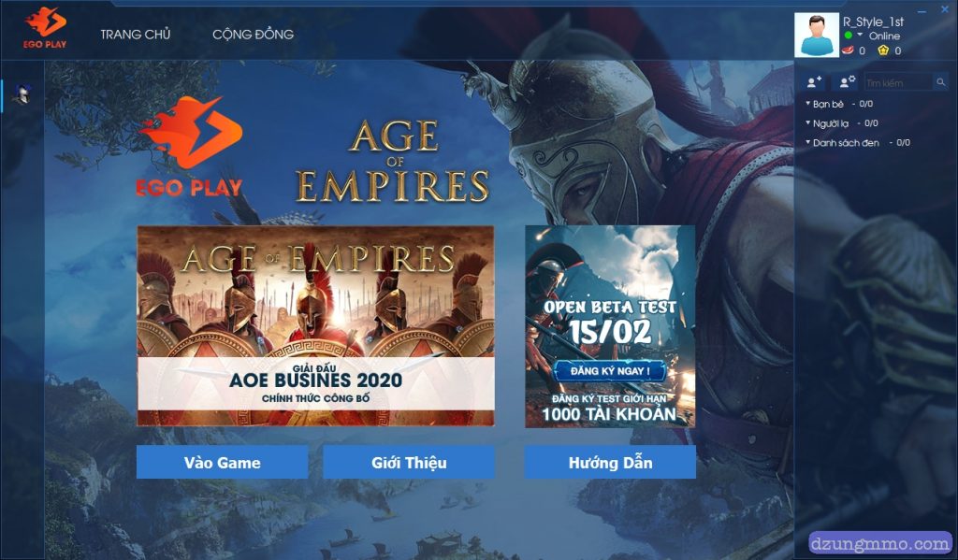958x560 pixels.
Task: Open the user avatar picture
Action: click(x=817, y=36)
